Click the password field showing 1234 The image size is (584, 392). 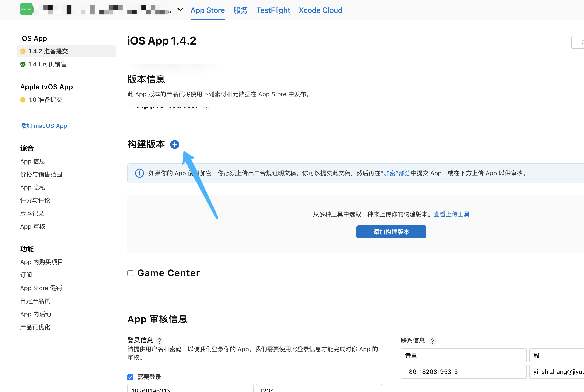(x=319, y=388)
